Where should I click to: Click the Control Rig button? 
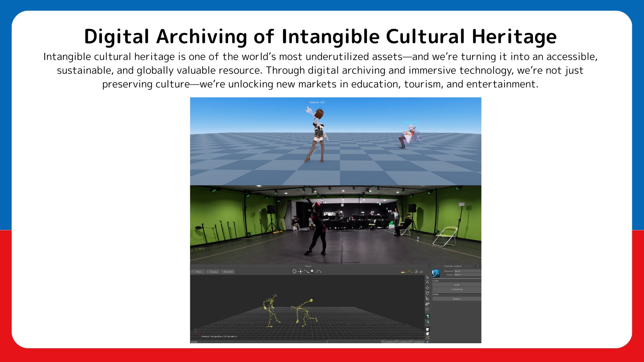tap(457, 289)
